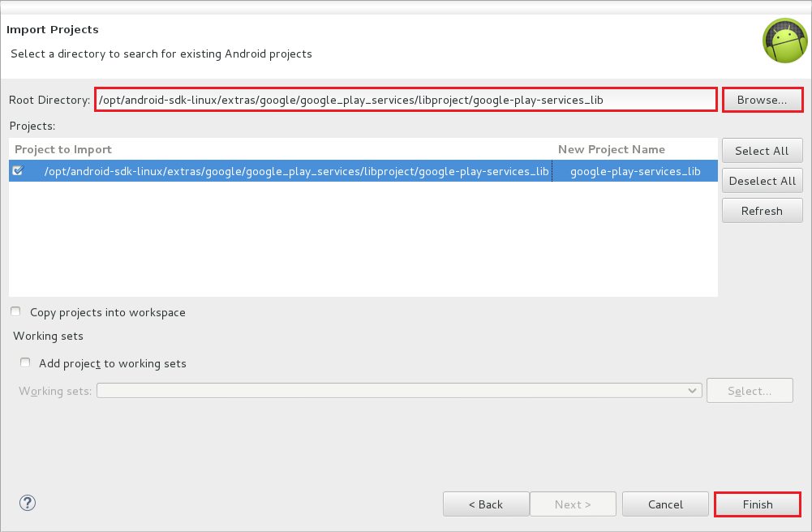
Task: Click the Import Projects dialog title
Action: tap(52, 29)
